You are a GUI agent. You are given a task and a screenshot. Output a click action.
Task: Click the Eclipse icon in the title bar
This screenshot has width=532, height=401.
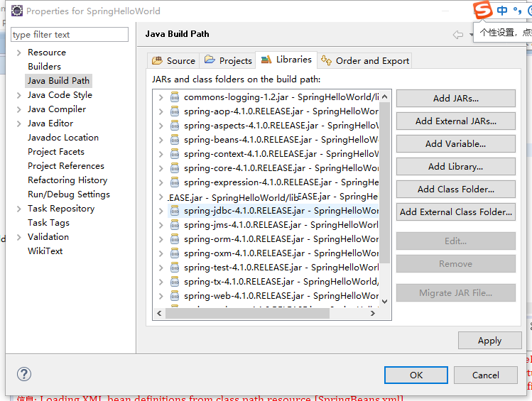pyautogui.click(x=16, y=11)
